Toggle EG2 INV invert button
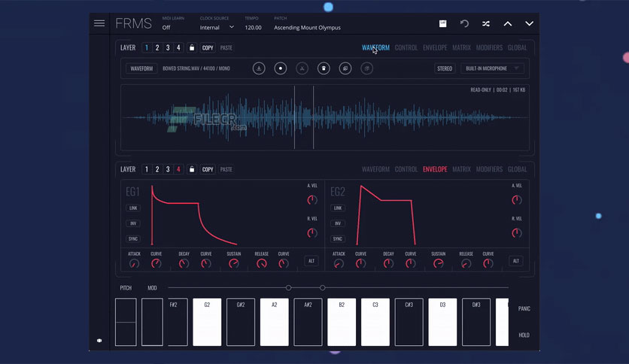This screenshot has height=364, width=629. tap(338, 223)
